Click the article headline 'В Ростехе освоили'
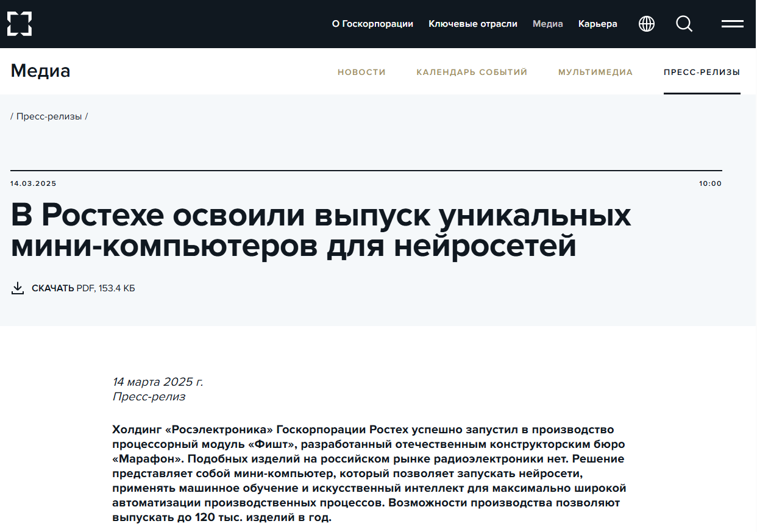This screenshot has height=532, width=757. pos(321,230)
